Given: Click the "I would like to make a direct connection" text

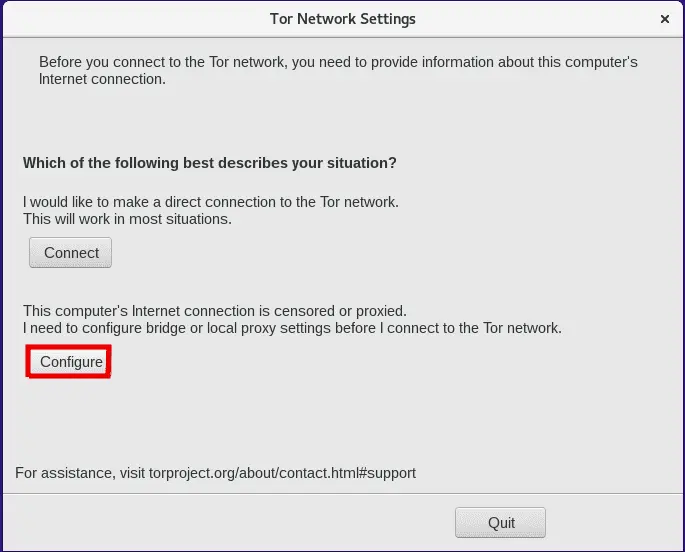Looking at the screenshot, I should pos(210,201).
